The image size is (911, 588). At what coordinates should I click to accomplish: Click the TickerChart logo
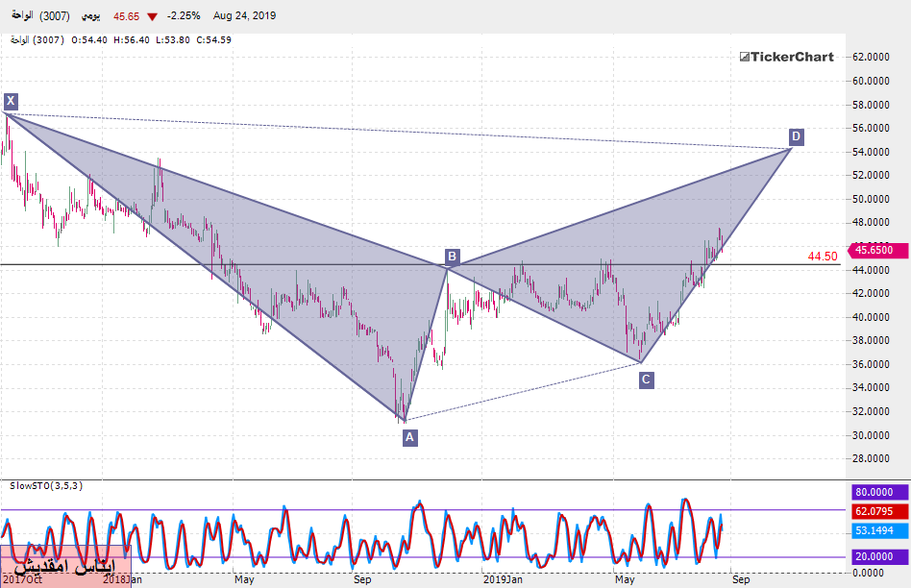click(x=786, y=57)
